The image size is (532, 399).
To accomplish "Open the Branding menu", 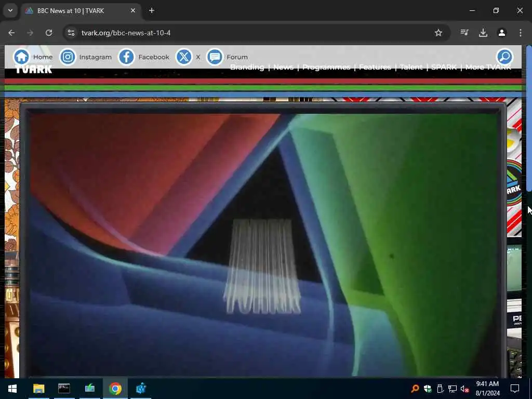I will click(x=247, y=67).
